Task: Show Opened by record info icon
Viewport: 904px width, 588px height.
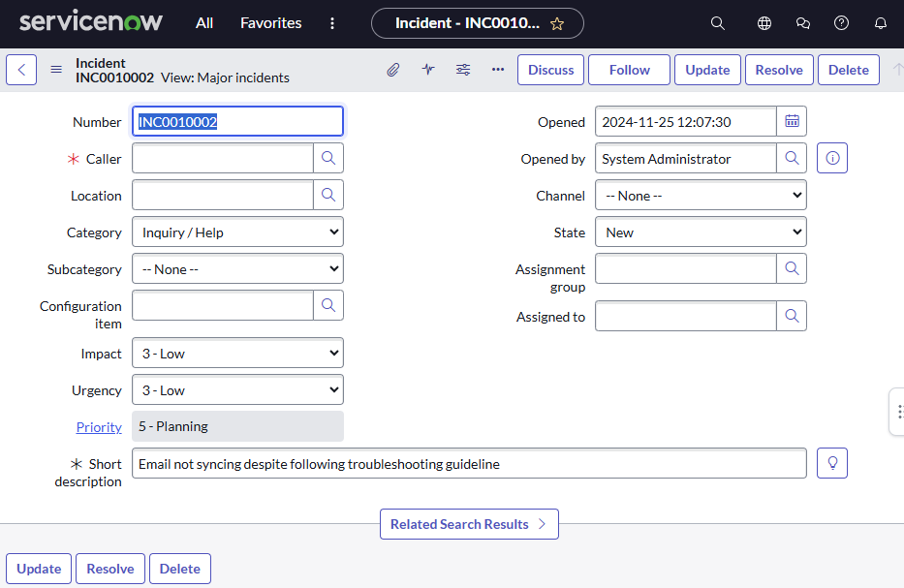Action: 832,158
